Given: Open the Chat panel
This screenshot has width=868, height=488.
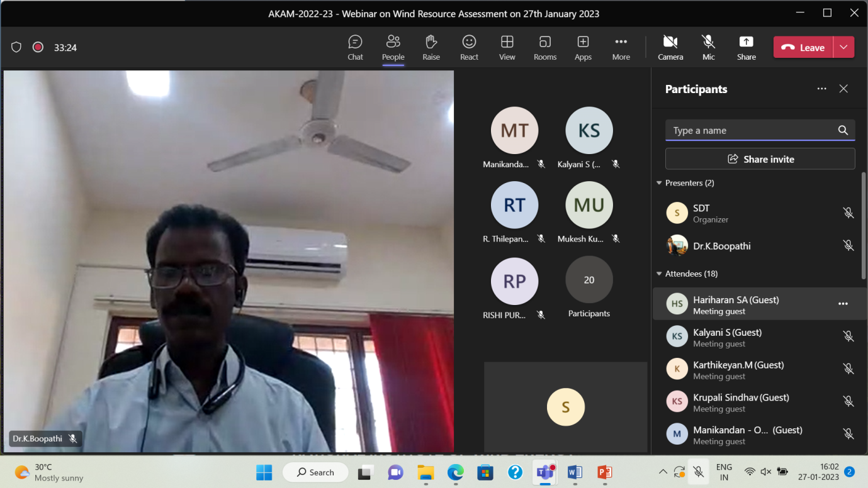Looking at the screenshot, I should [355, 48].
